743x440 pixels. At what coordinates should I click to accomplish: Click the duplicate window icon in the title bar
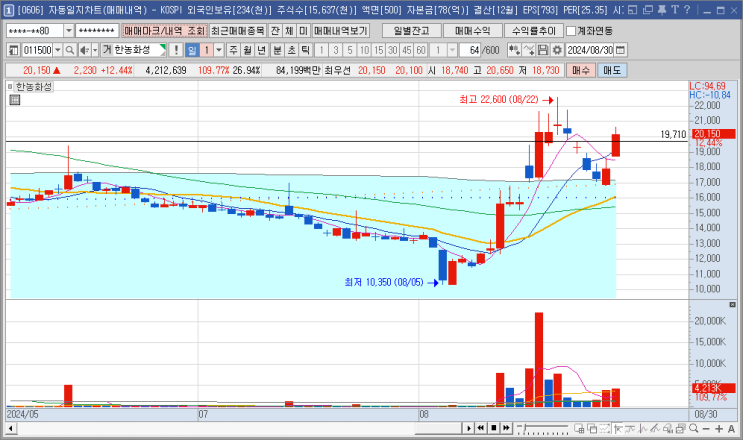coord(648,9)
